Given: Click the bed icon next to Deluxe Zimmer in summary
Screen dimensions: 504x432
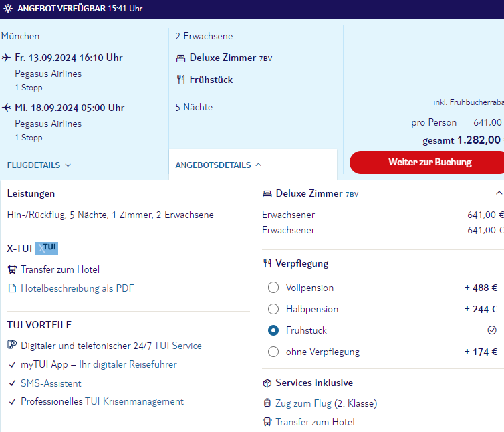Looking at the screenshot, I should [180, 58].
